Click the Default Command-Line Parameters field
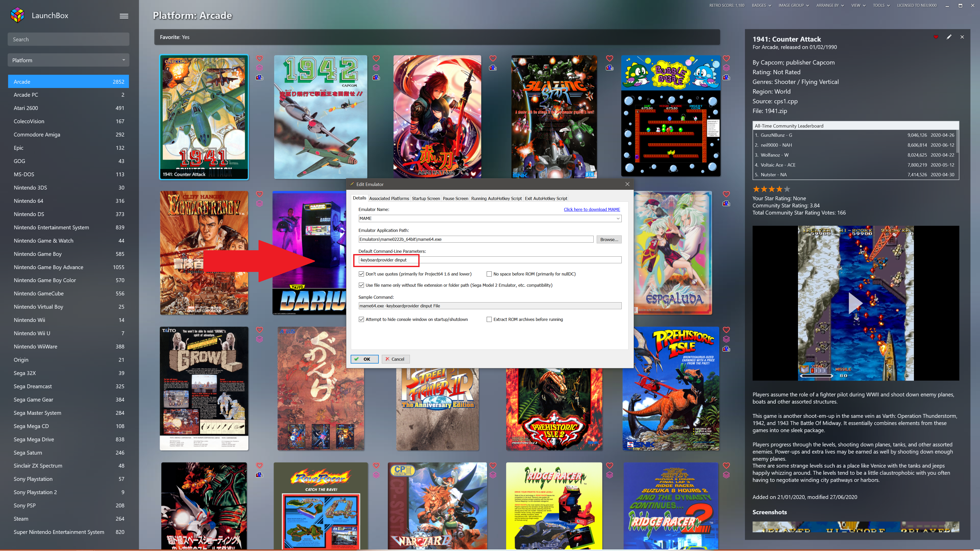This screenshot has width=980, height=551. 490,260
